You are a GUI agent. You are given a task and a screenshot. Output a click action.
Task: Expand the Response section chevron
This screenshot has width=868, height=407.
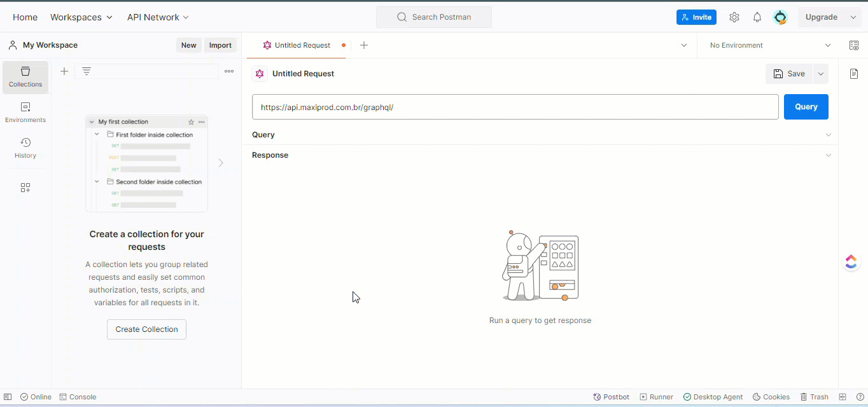coord(828,155)
